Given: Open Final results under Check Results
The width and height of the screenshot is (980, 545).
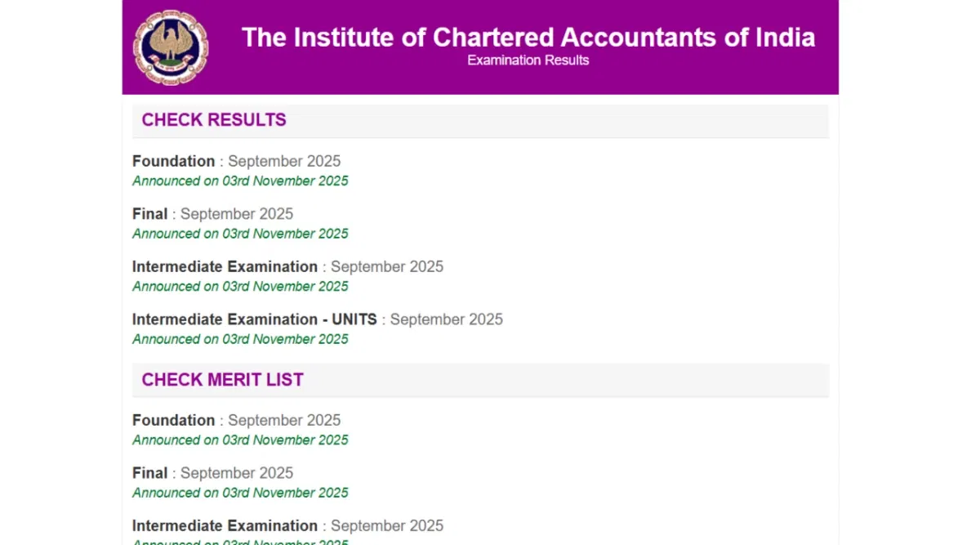Looking at the screenshot, I should click(x=150, y=214).
